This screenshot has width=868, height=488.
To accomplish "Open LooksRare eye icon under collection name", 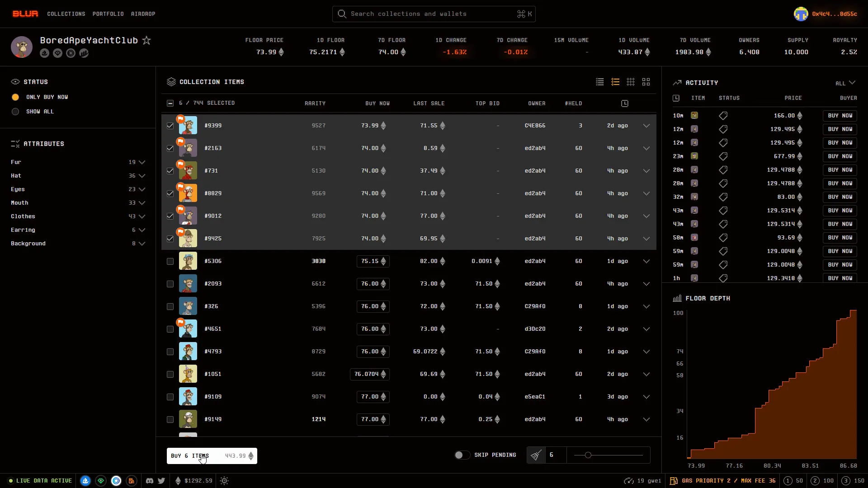I will click(x=57, y=53).
